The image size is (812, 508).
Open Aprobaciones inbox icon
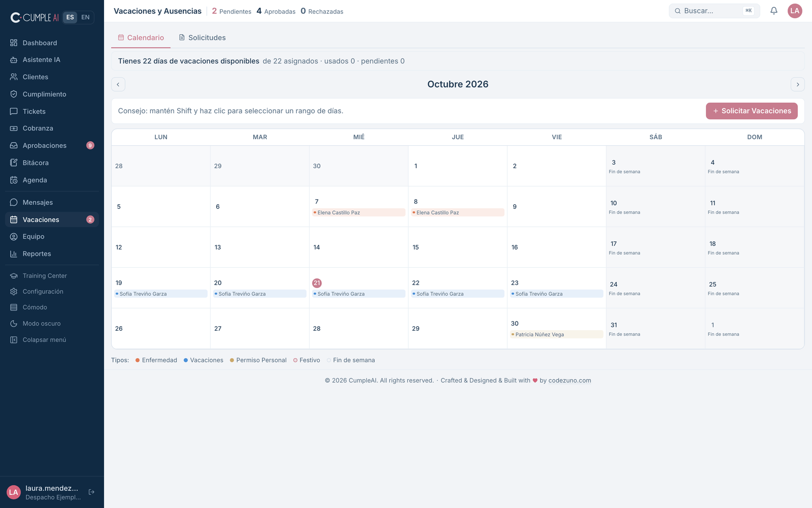pos(14,145)
